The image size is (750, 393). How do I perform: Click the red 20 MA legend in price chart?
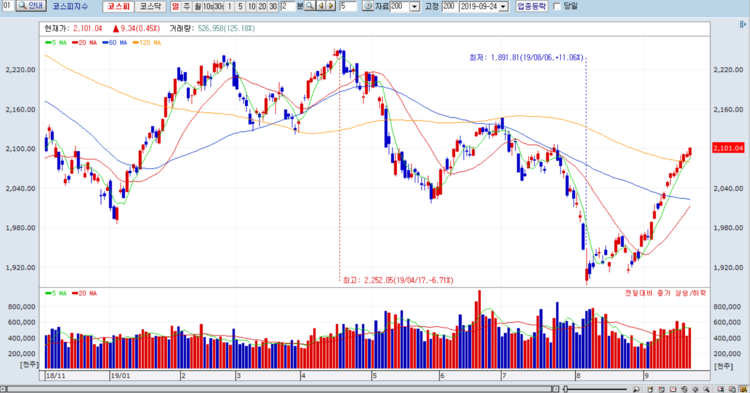point(85,43)
